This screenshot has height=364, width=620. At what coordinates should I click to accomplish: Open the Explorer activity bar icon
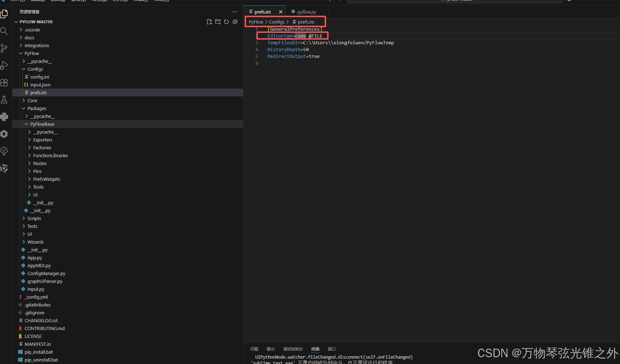pos(4,14)
